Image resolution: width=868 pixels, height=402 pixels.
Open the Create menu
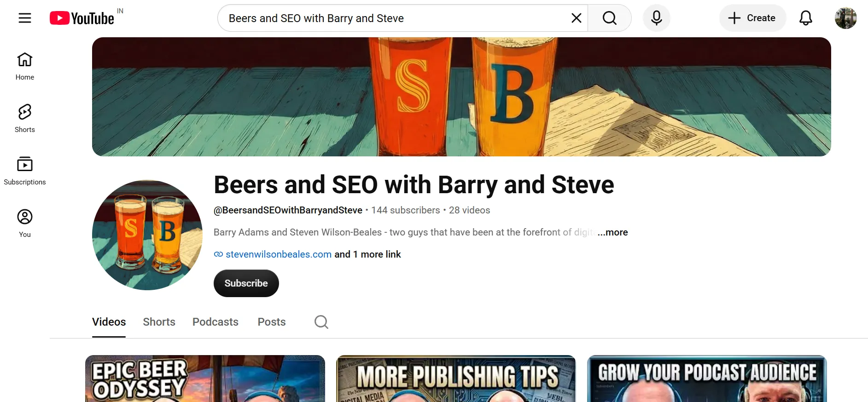coord(752,18)
